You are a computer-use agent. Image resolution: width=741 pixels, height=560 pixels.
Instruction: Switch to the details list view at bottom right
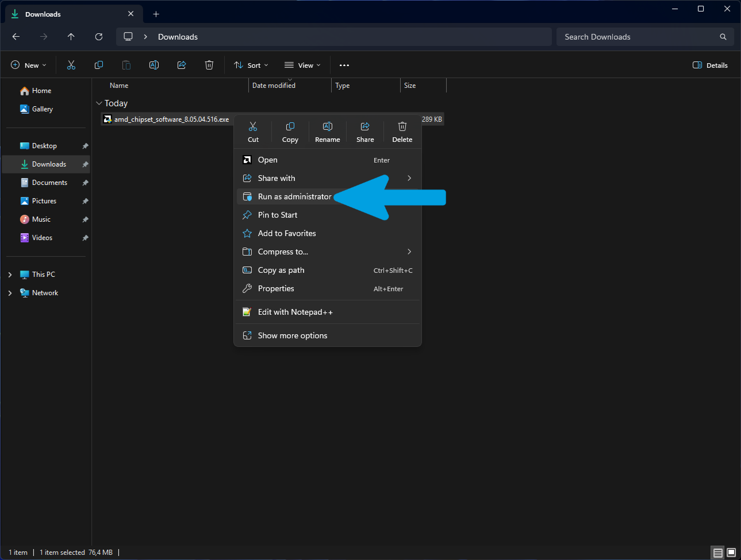718,553
